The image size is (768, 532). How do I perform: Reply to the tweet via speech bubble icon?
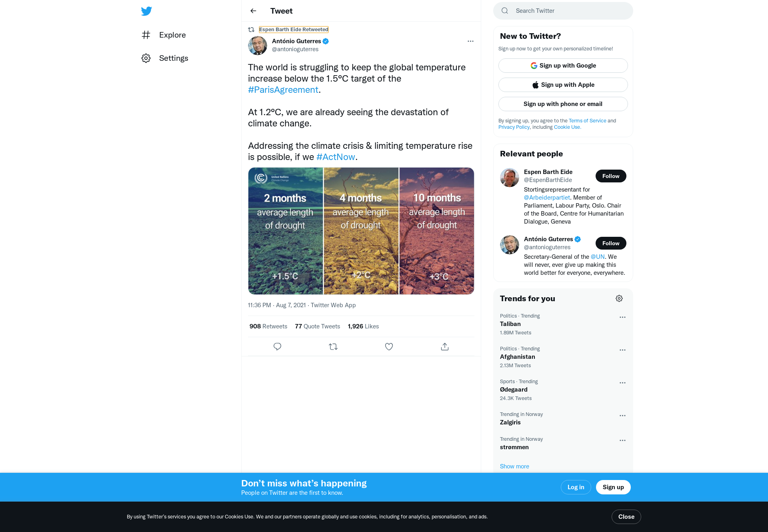[277, 346]
